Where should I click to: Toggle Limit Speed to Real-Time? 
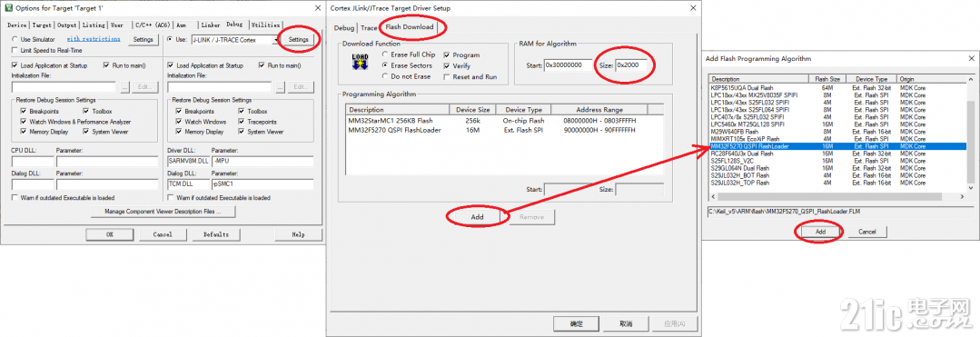click(x=15, y=50)
